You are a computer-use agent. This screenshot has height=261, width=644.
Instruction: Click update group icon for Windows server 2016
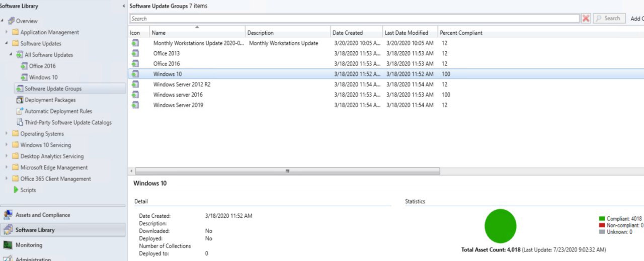click(135, 95)
